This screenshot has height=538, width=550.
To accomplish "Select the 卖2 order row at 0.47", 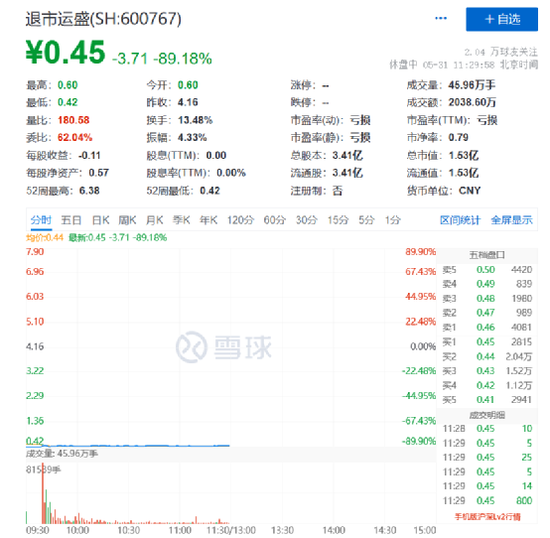I will click(x=487, y=312).
